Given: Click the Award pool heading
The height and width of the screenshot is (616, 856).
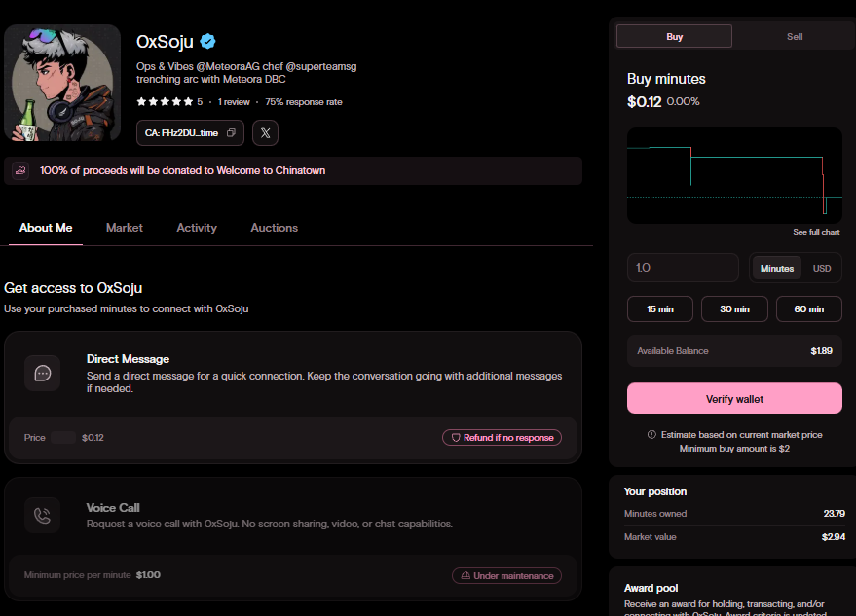Looking at the screenshot, I should click(651, 588).
